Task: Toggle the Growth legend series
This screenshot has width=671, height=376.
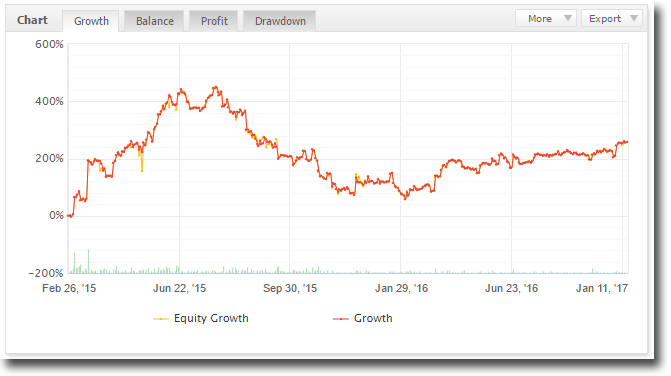Action: coord(362,318)
